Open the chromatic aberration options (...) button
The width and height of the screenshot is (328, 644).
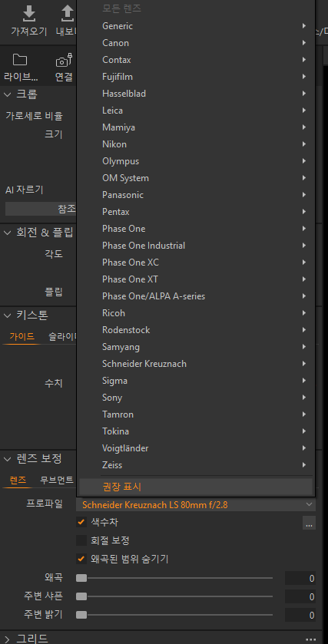pyautogui.click(x=309, y=523)
